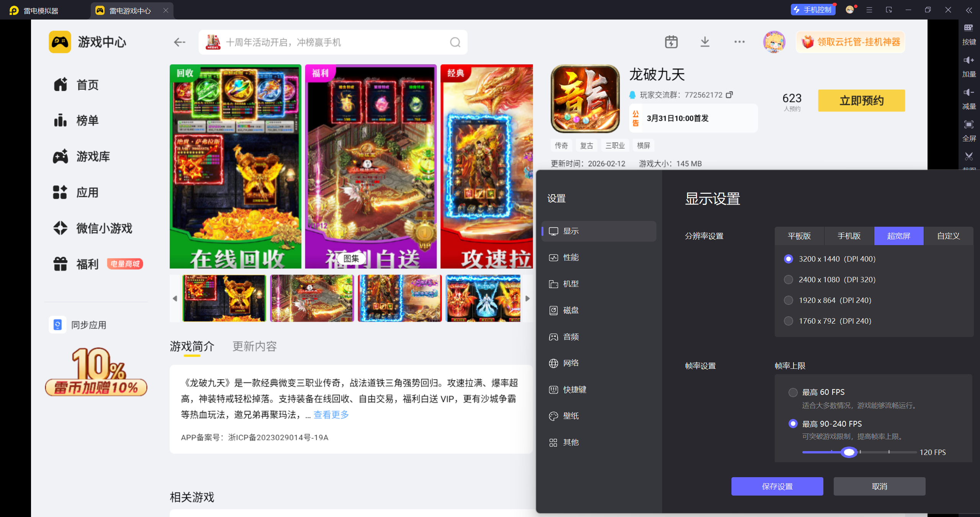Click the fullscreen (全屏) sidebar icon

pos(969,125)
